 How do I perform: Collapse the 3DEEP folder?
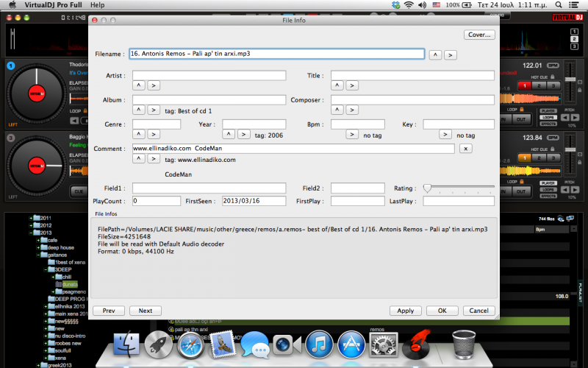click(46, 269)
